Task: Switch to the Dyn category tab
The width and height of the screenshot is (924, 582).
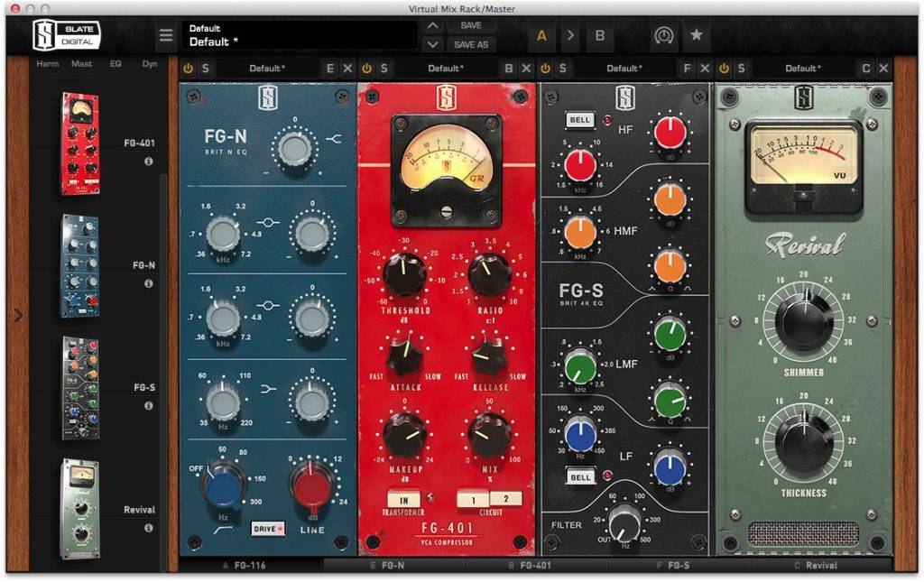Action: click(x=150, y=64)
